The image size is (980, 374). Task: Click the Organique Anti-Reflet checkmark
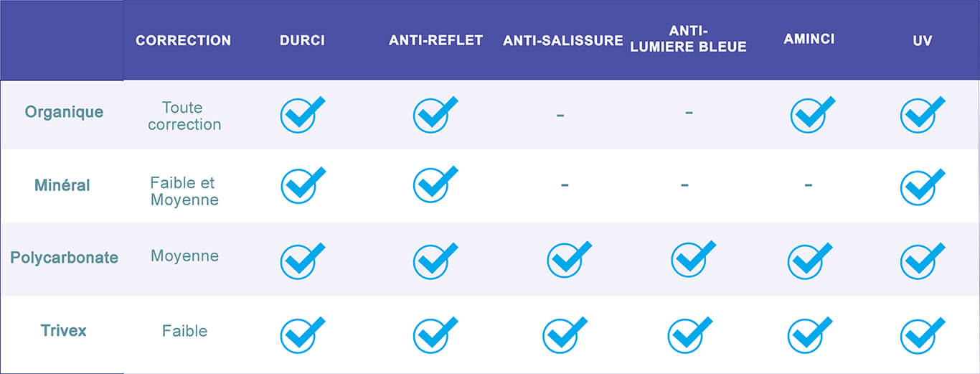tap(435, 115)
